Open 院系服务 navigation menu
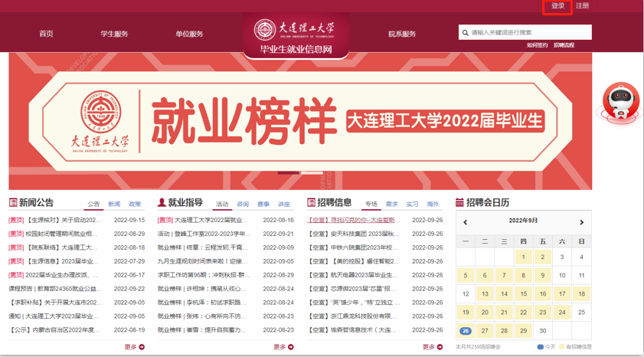Screen dimensions: 644x357 pos(402,34)
